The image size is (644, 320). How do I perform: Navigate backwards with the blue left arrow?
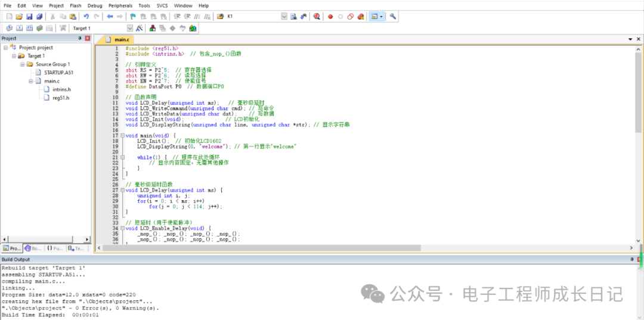coord(110,17)
